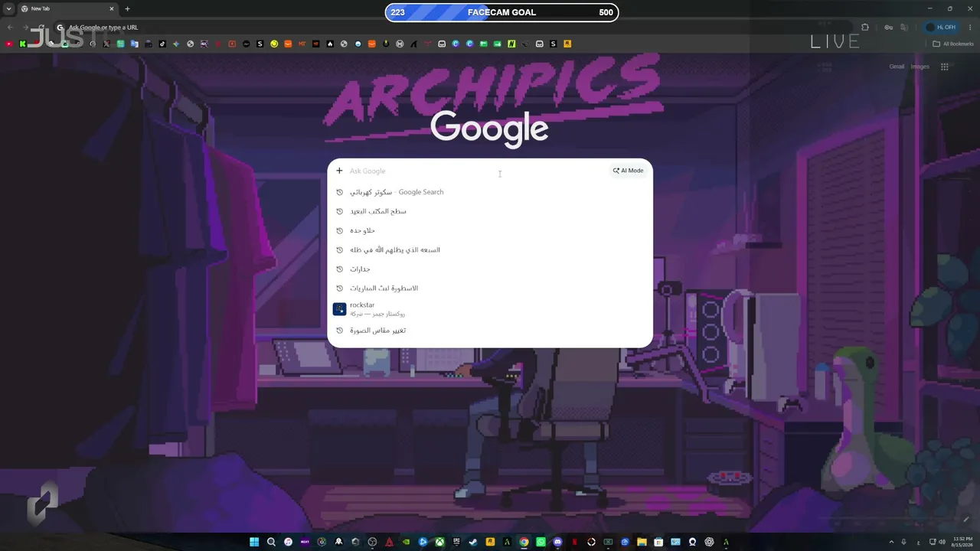Open Steam from the taskbar
980x551 pixels.
click(473, 542)
